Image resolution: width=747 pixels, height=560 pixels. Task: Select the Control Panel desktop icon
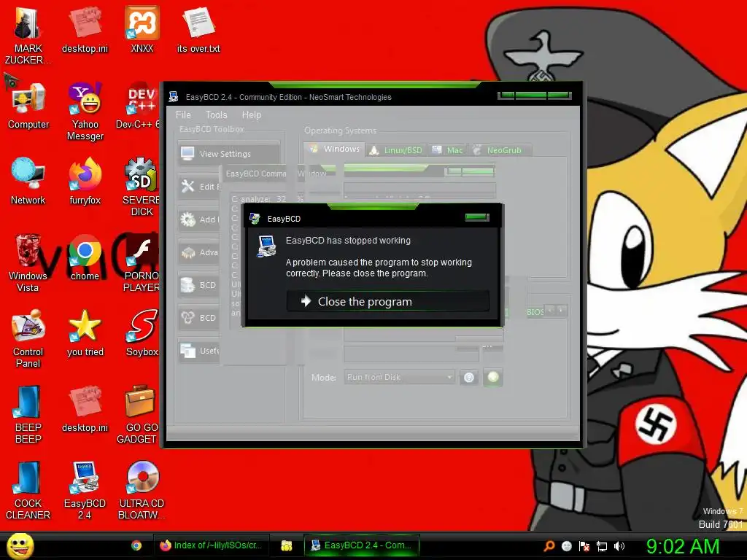[x=28, y=340]
